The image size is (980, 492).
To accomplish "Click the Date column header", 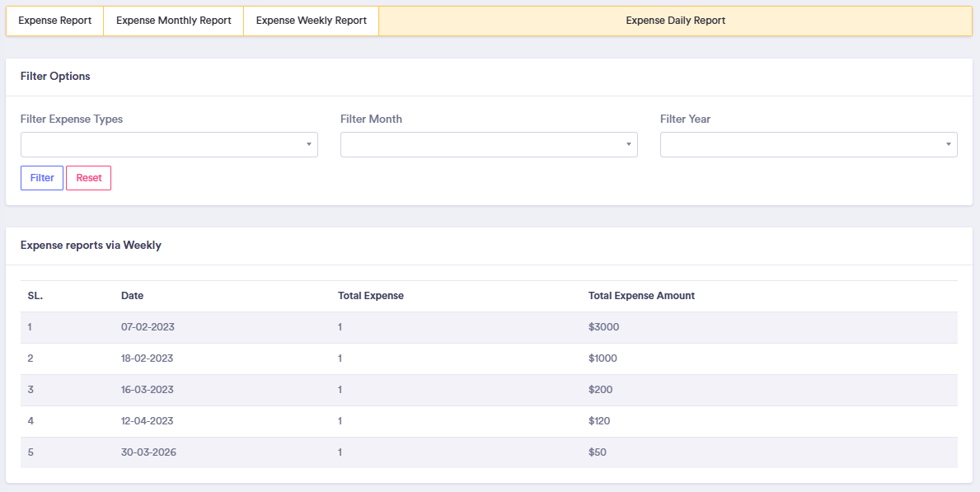I will coord(132,296).
